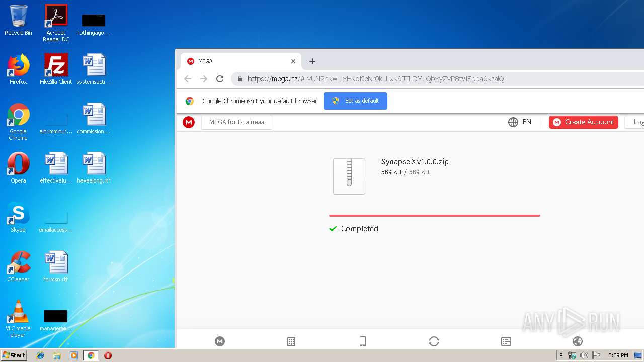Screen dimensions: 644x362
Task: Open the network tray icon
Action: [x=572, y=355]
